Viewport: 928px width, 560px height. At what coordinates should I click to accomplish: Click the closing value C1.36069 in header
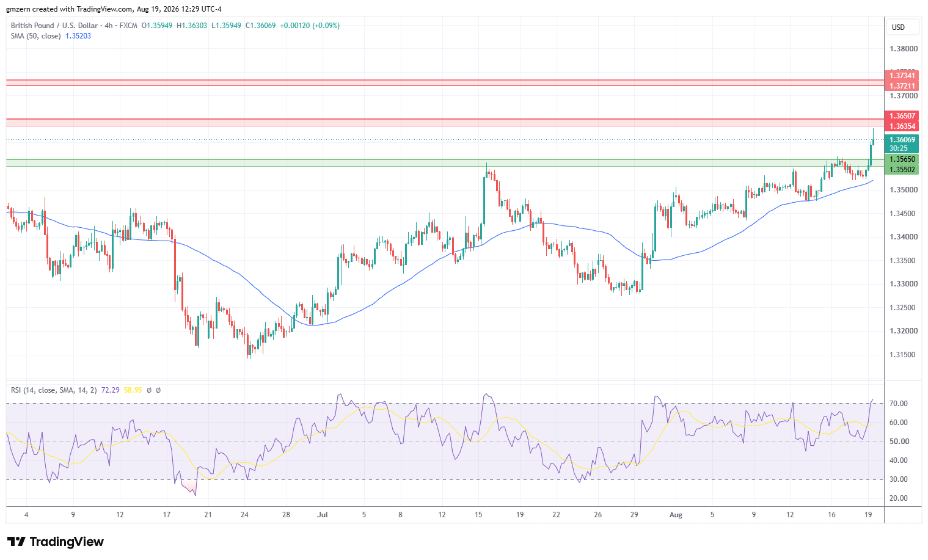(x=260, y=26)
